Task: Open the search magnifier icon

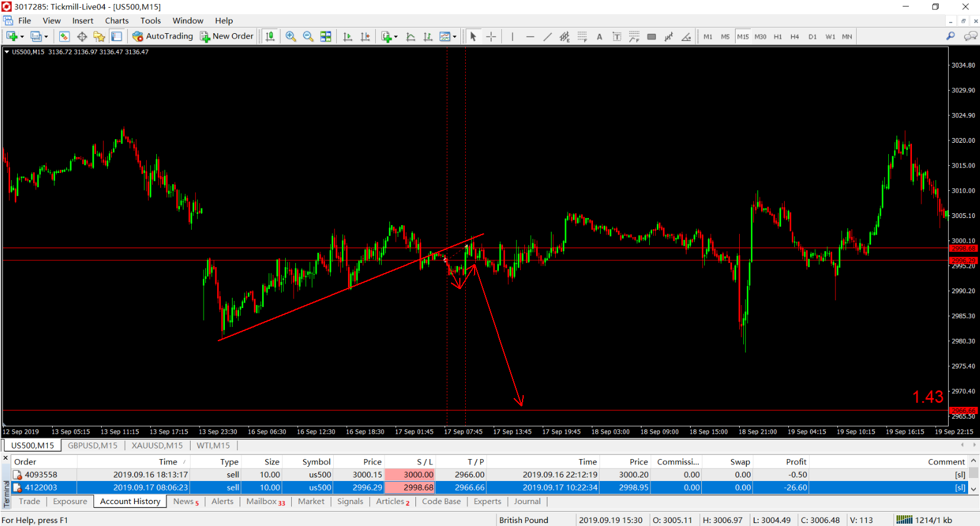Action: pyautogui.click(x=950, y=37)
